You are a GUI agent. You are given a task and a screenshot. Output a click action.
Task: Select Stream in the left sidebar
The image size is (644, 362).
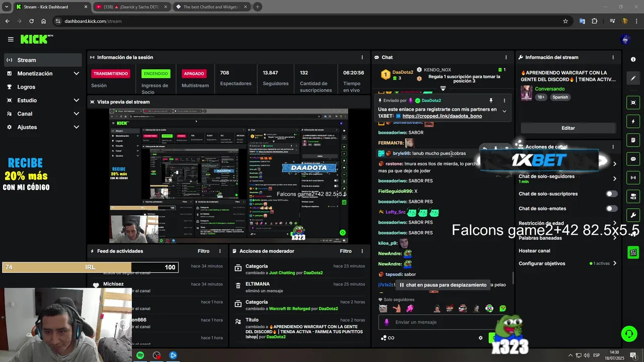pyautogui.click(x=43, y=60)
